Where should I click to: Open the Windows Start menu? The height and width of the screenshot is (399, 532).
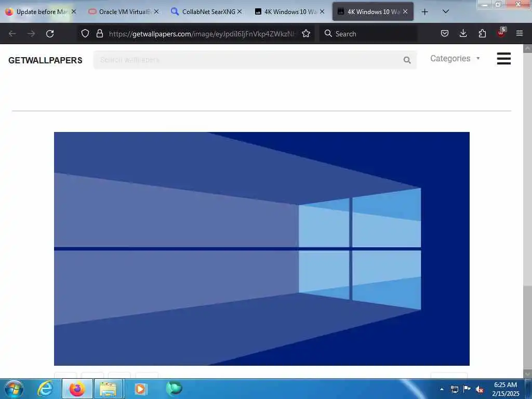coord(14,389)
